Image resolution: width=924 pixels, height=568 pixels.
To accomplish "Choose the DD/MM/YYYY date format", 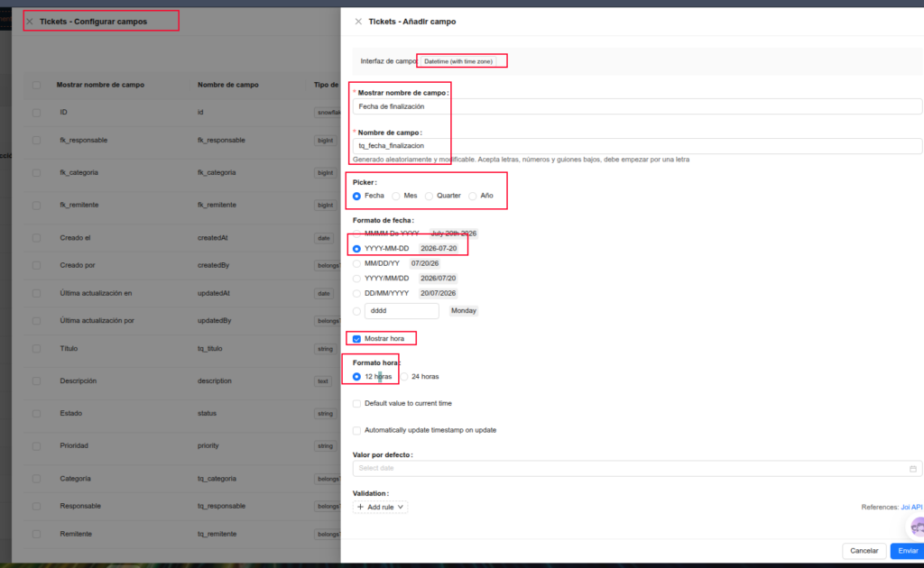I will 356,293.
